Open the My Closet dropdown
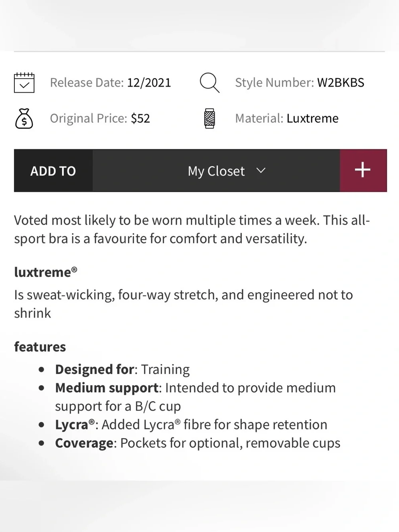The width and height of the screenshot is (399, 532). point(216,171)
